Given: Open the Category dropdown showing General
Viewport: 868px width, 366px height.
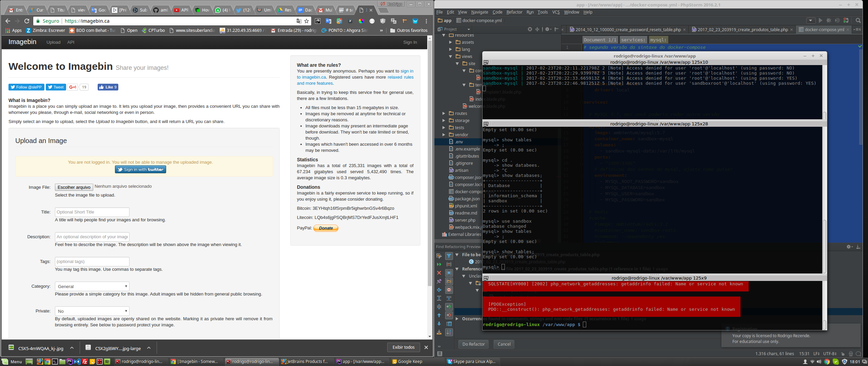Looking at the screenshot, I should coord(92,286).
